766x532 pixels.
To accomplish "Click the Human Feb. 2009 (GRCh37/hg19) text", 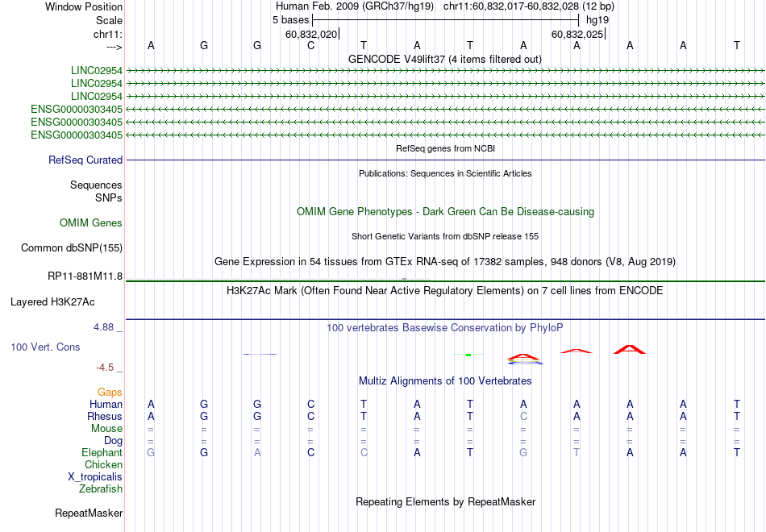I will click(x=355, y=6).
